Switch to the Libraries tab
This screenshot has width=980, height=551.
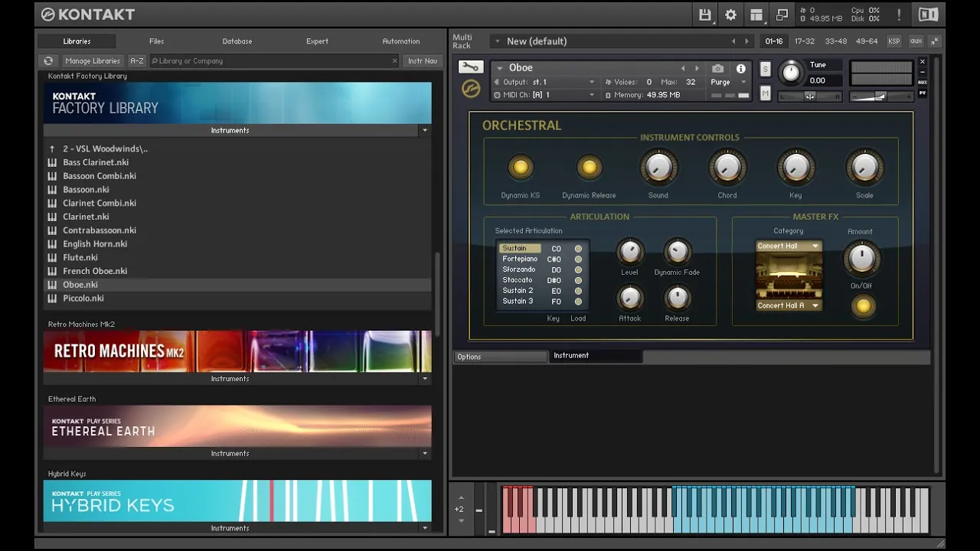pyautogui.click(x=77, y=41)
